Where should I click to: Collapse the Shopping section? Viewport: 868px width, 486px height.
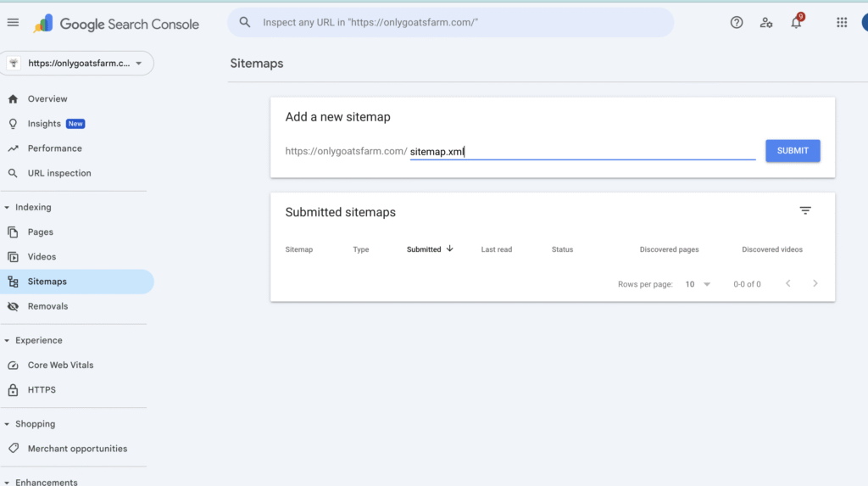(x=7, y=424)
